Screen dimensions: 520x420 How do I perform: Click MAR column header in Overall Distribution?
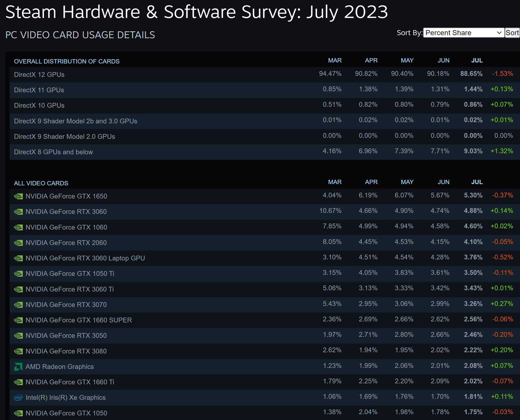[x=335, y=60]
